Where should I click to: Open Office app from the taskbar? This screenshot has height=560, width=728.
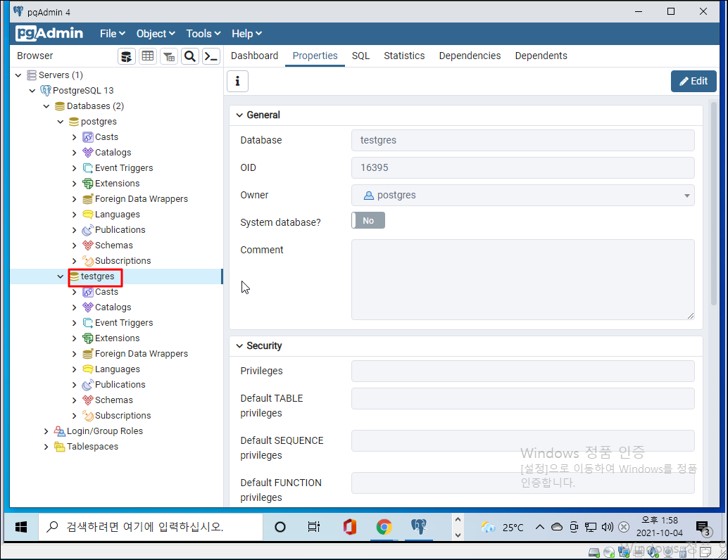(350, 527)
